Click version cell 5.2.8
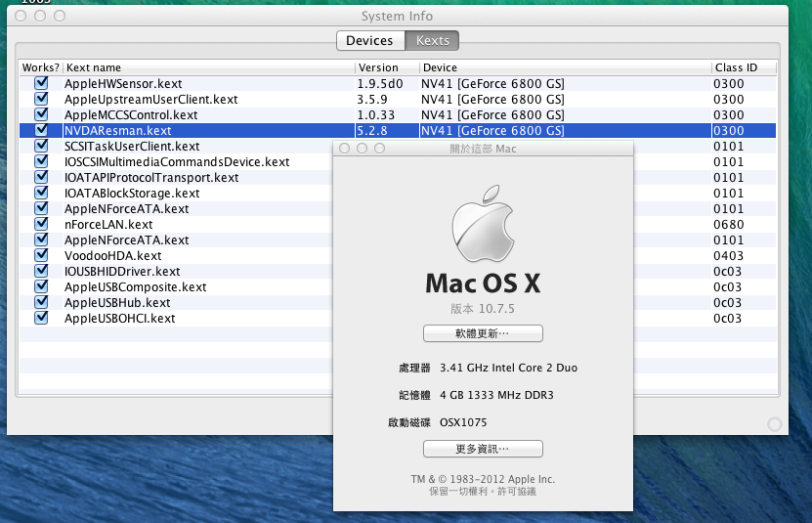812x523 pixels. (372, 131)
